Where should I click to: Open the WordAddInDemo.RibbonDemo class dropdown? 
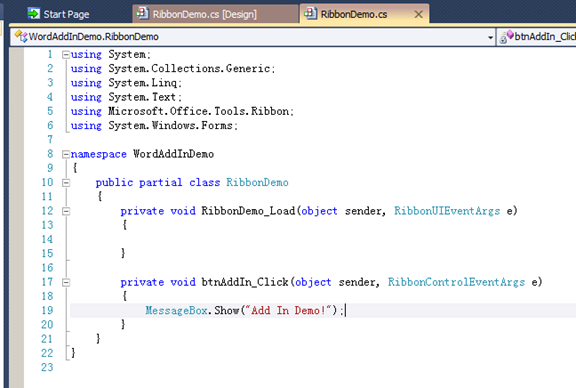253,37
